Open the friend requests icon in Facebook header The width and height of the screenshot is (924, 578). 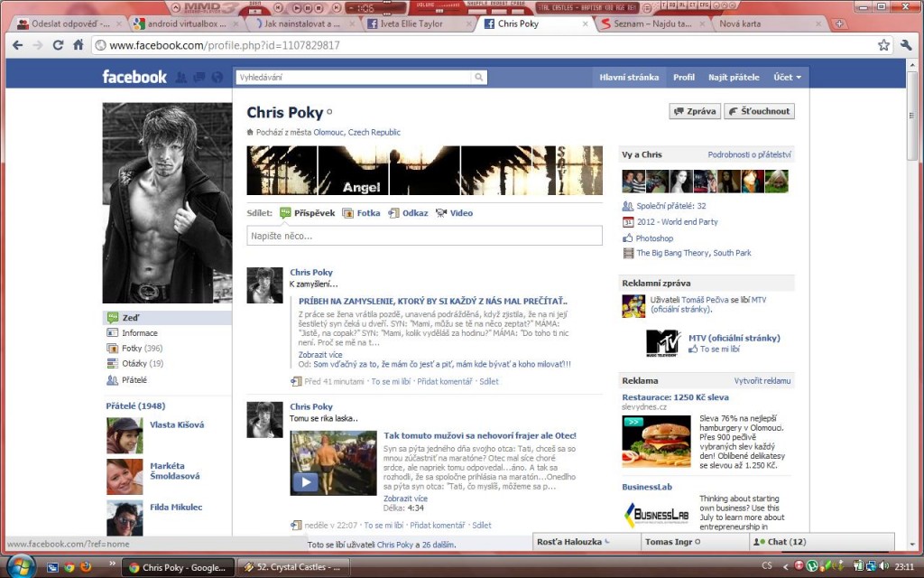click(181, 78)
